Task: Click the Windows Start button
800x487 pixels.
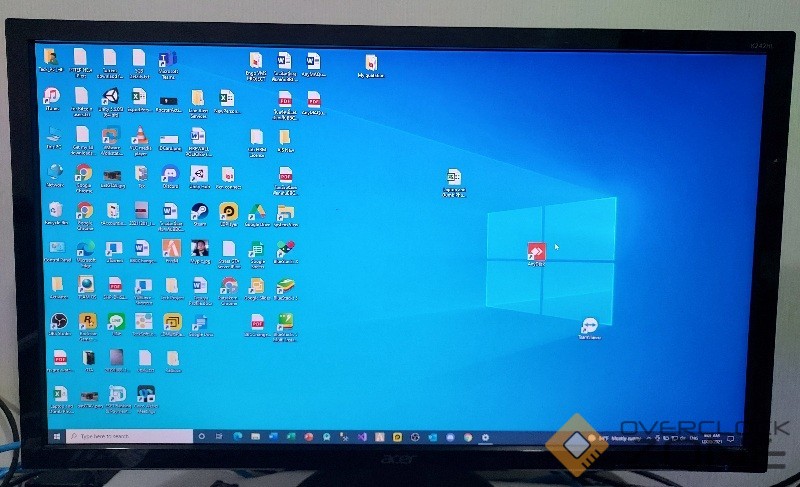Action: pos(55,437)
